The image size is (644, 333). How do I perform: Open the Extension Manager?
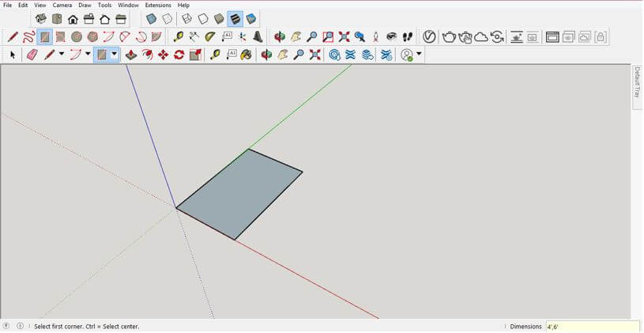pos(386,55)
